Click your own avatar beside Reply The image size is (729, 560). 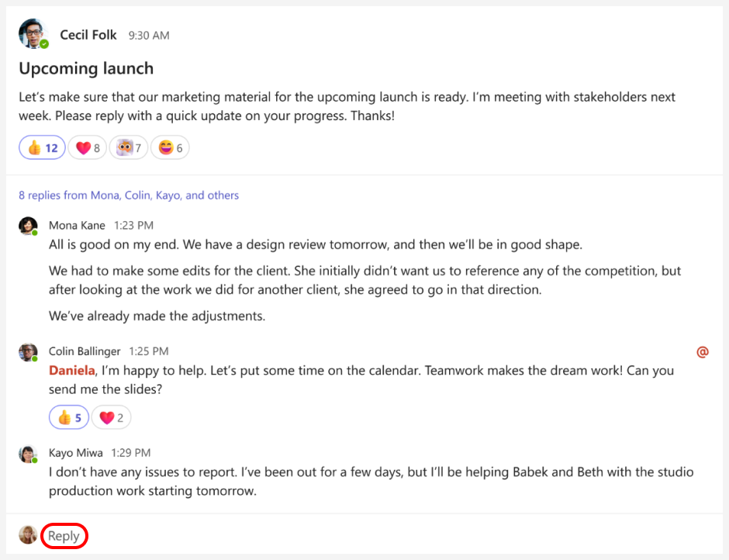(28, 535)
